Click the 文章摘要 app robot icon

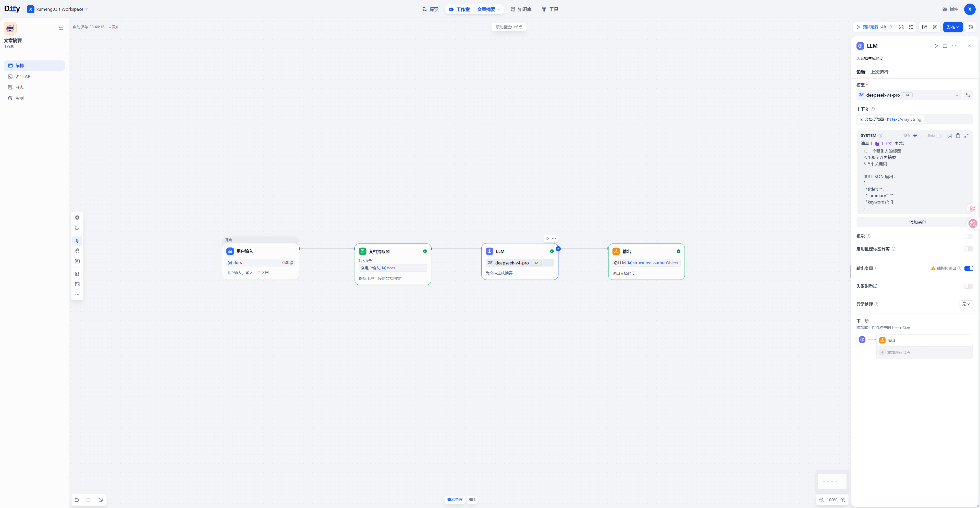coord(10,28)
